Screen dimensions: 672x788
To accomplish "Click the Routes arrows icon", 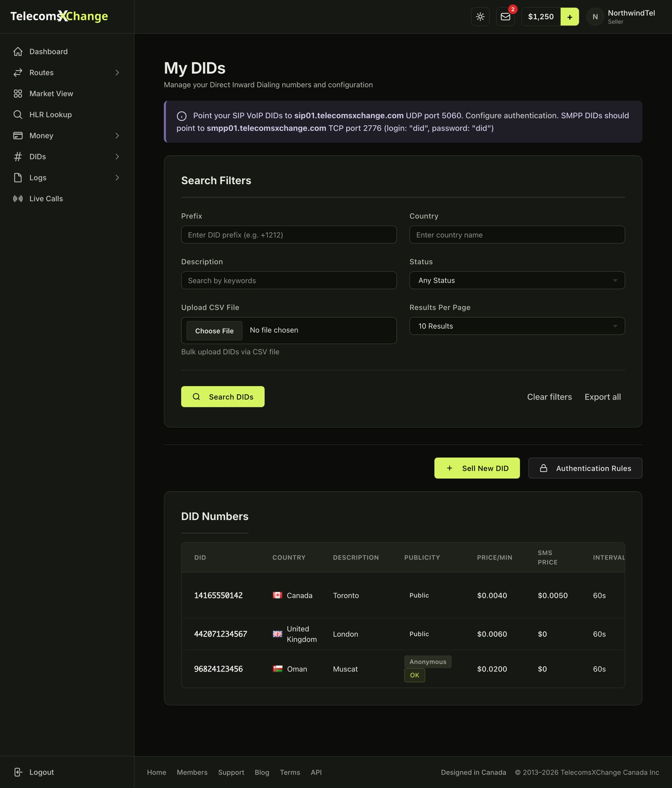I will pyautogui.click(x=18, y=73).
